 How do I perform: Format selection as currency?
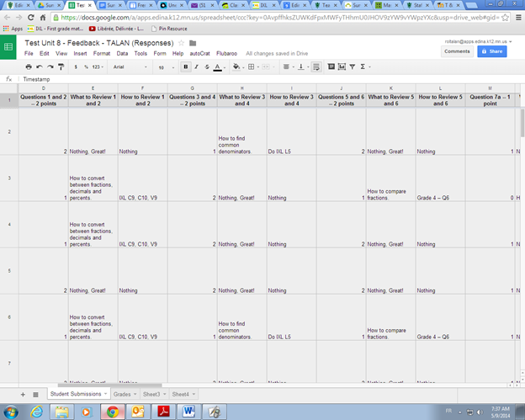pyautogui.click(x=76, y=67)
